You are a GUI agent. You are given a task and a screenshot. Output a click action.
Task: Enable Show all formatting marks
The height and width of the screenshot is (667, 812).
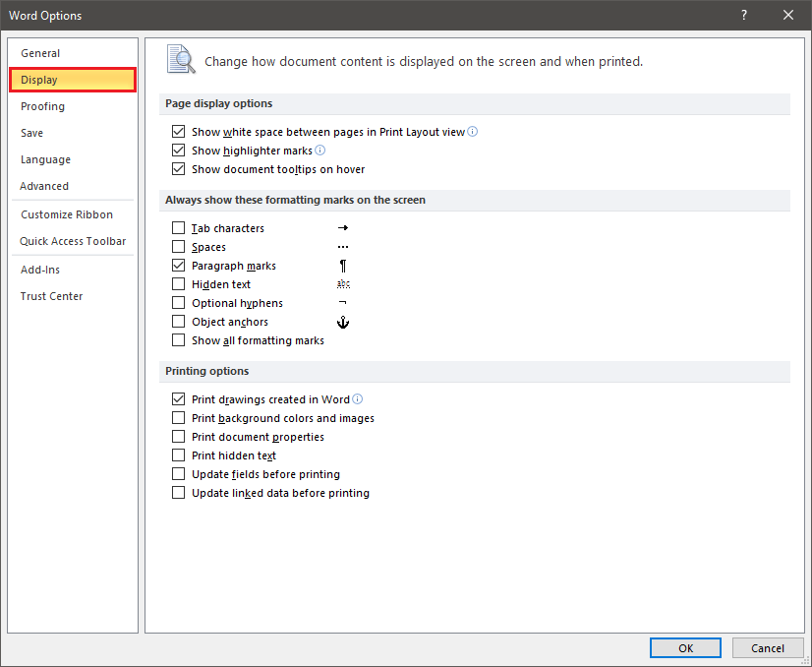[x=178, y=340]
